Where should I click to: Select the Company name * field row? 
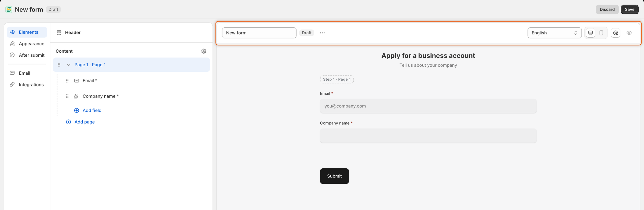pos(136,96)
